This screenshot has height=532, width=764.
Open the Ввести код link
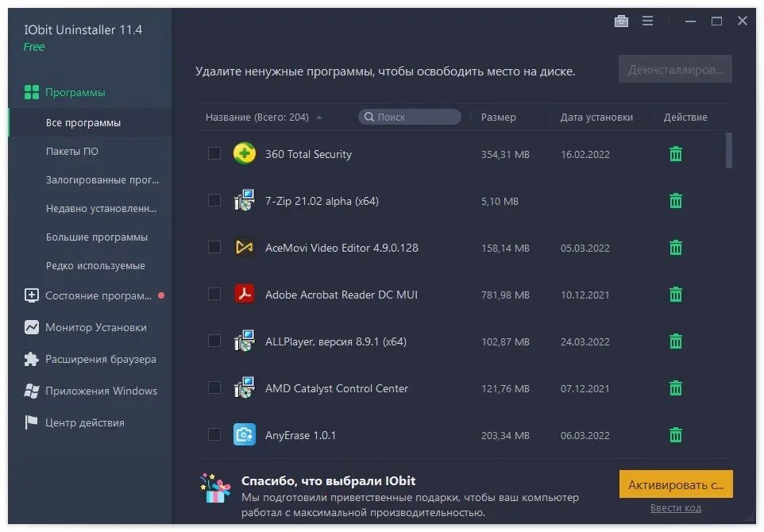coord(676,507)
